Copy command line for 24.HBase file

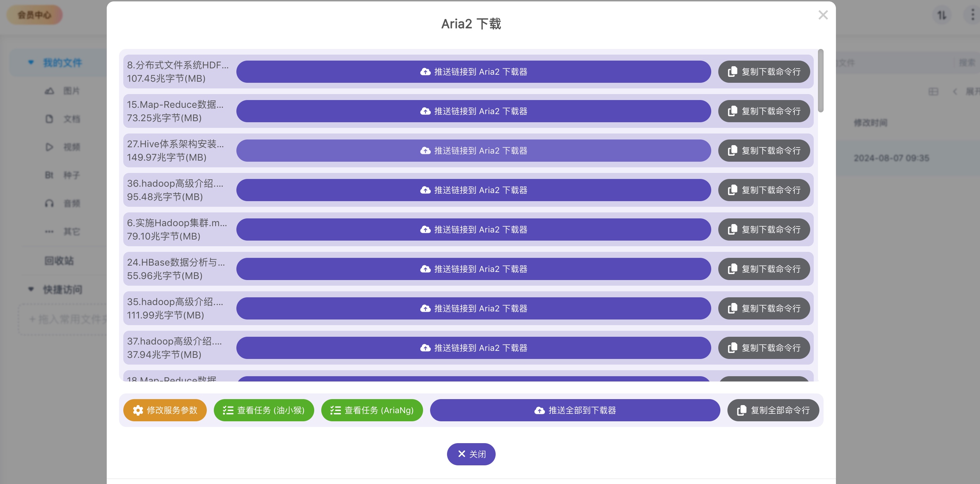[x=764, y=269]
